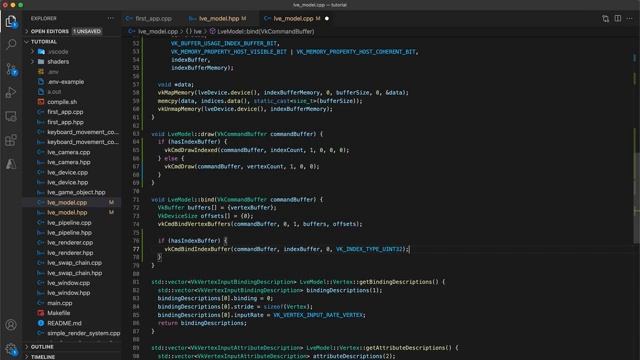This screenshot has height=360, width=640.
Task: Switch to lve_model.hpp tab
Action: pos(218,18)
